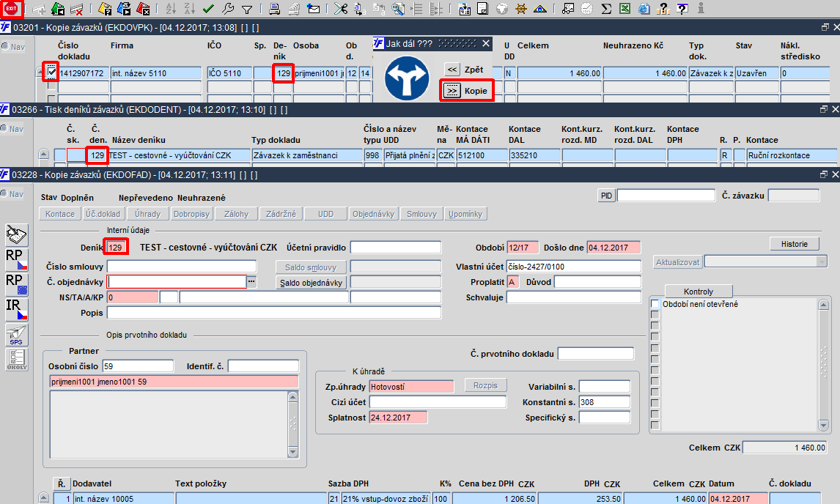Image resolution: width=840 pixels, height=504 pixels.
Task: Open the Objednávky tab
Action: click(x=373, y=214)
